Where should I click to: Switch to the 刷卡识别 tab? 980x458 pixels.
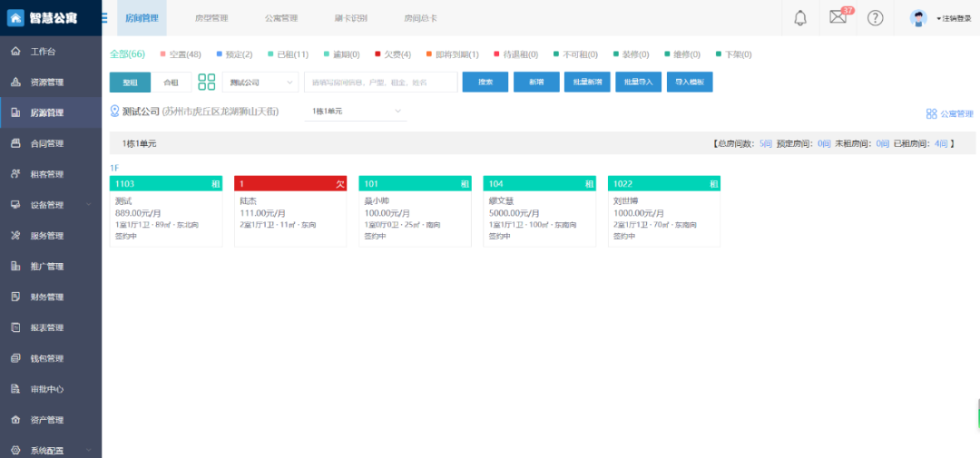pyautogui.click(x=350, y=18)
